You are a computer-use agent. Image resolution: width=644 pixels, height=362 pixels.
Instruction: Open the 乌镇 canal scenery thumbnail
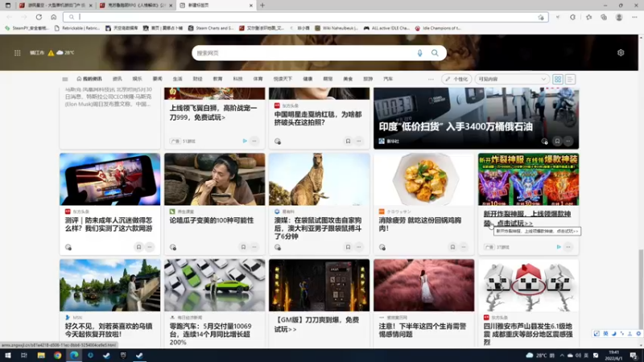point(109,286)
